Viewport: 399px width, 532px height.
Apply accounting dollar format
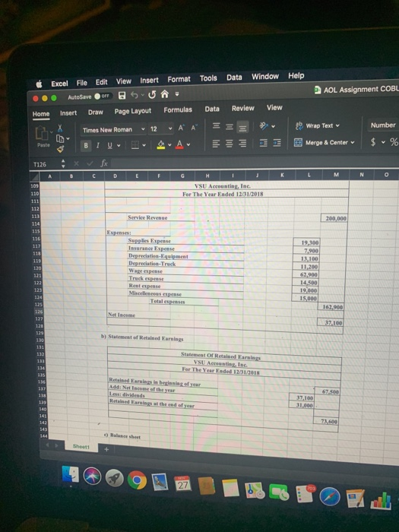click(x=373, y=142)
